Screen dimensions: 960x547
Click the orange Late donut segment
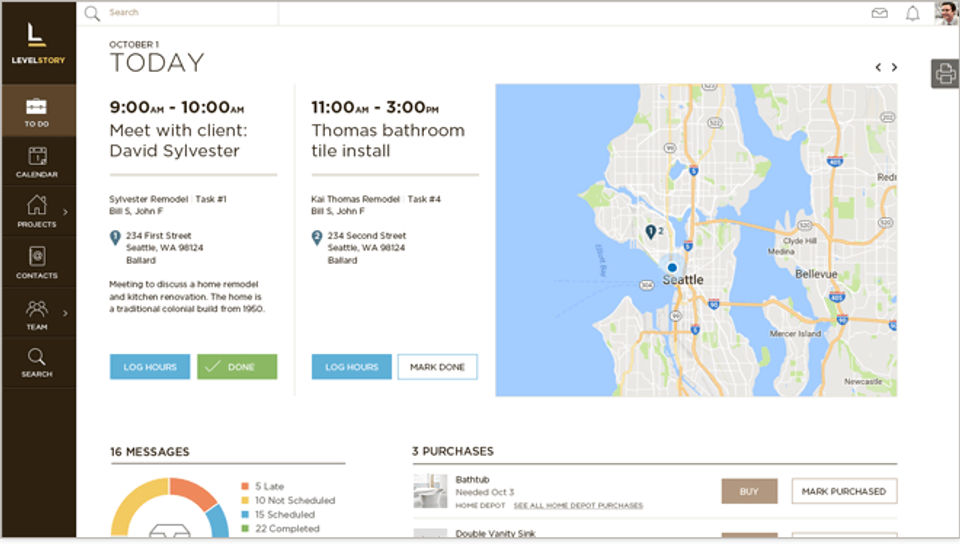coord(192,492)
